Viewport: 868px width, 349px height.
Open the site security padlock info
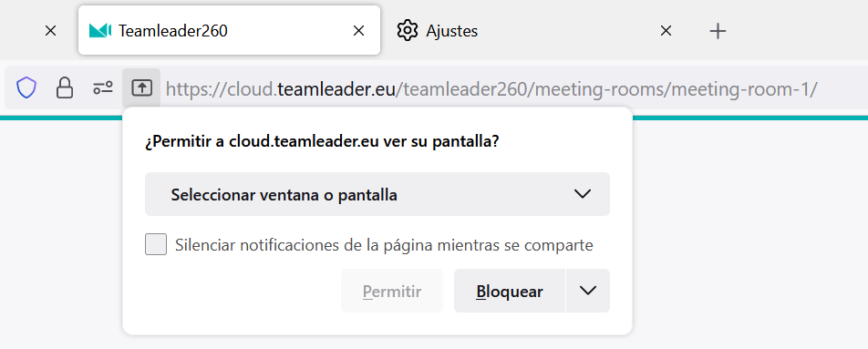[65, 88]
